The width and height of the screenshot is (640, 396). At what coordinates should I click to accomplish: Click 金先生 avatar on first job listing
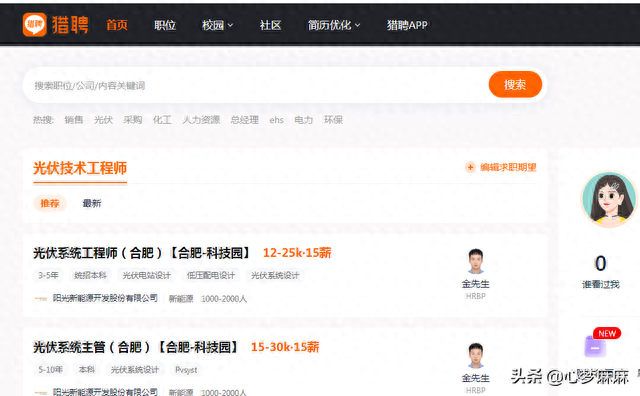pos(476,261)
